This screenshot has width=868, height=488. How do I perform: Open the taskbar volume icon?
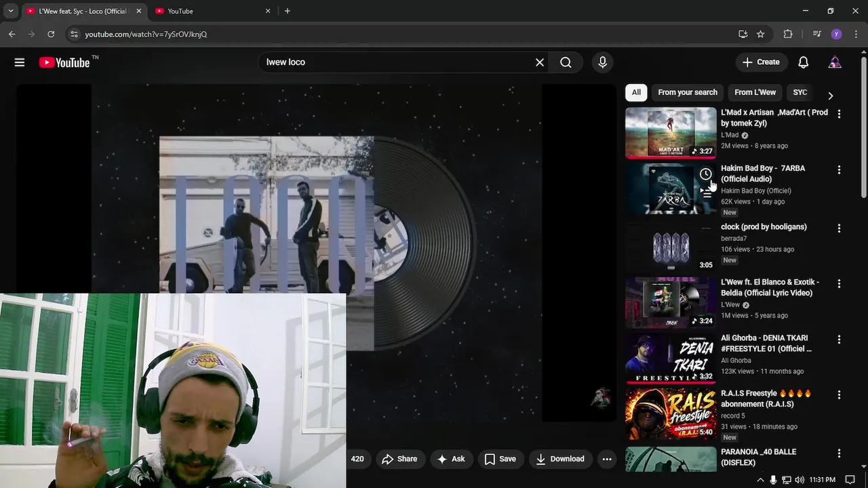[x=798, y=480]
